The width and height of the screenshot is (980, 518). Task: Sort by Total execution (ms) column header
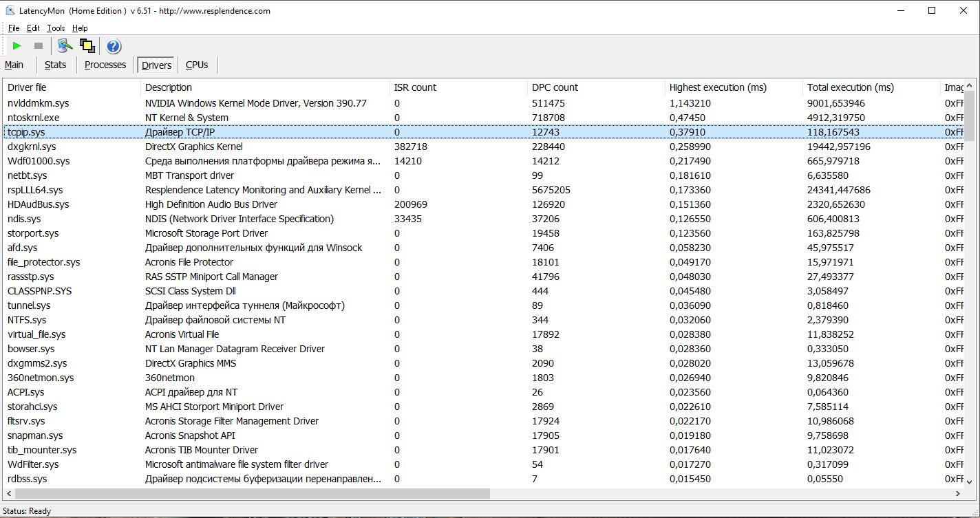[x=871, y=87]
